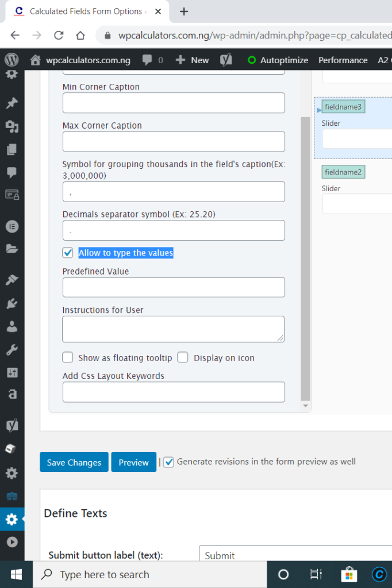Image resolution: width=392 pixels, height=588 pixels.
Task: Disable Generate revisions in the form preview
Action: (168, 461)
